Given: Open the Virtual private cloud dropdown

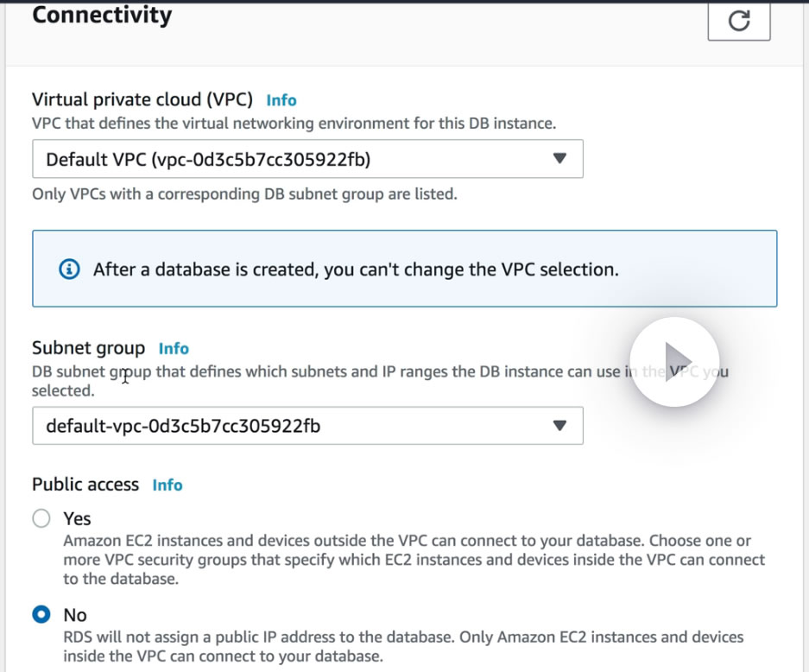Looking at the screenshot, I should click(307, 159).
